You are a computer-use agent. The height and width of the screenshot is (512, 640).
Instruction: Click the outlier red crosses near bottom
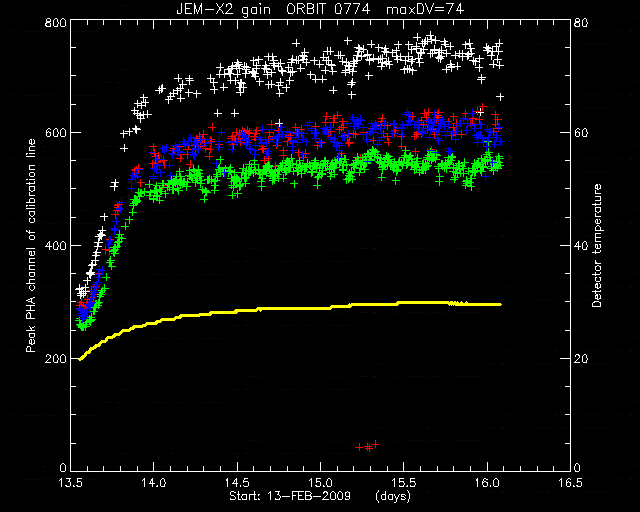367,446
